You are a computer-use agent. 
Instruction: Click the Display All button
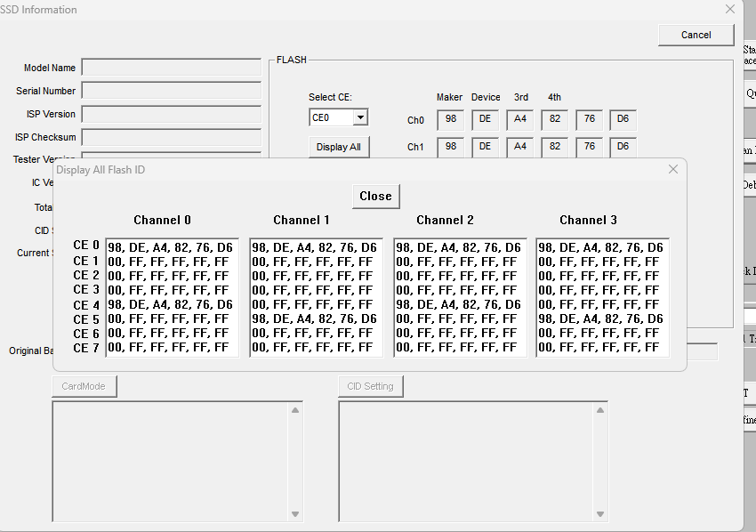coord(339,147)
